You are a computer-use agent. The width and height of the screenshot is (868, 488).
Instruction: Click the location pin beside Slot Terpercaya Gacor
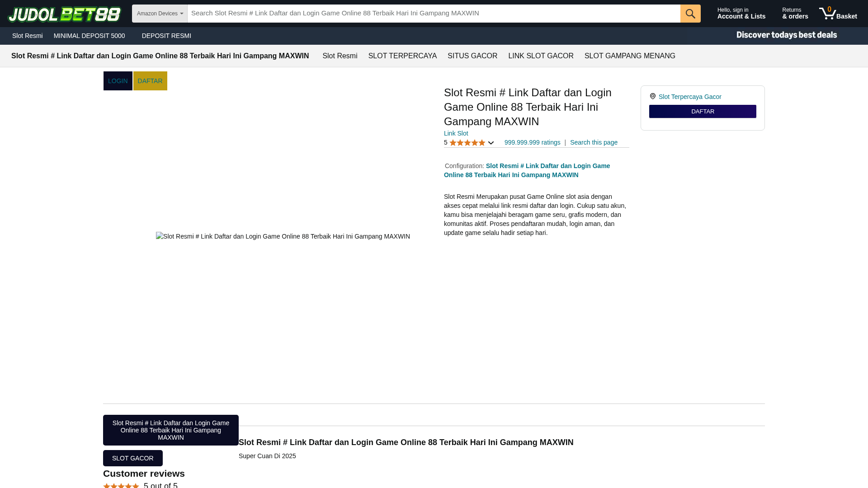click(652, 96)
